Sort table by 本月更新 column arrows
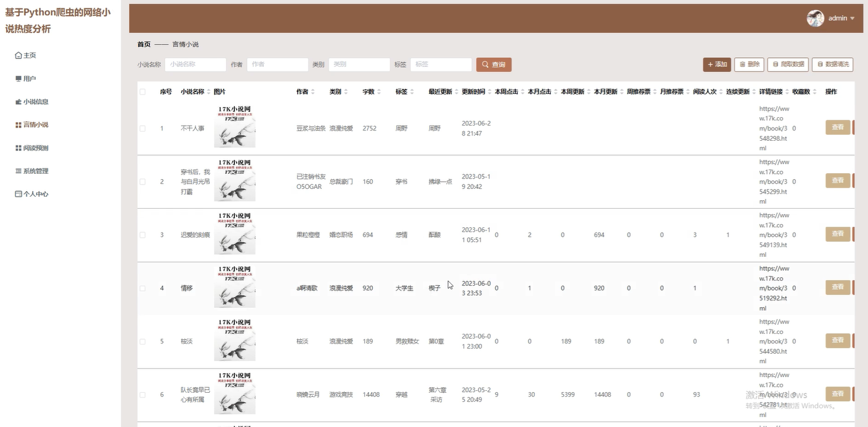 tap(622, 92)
